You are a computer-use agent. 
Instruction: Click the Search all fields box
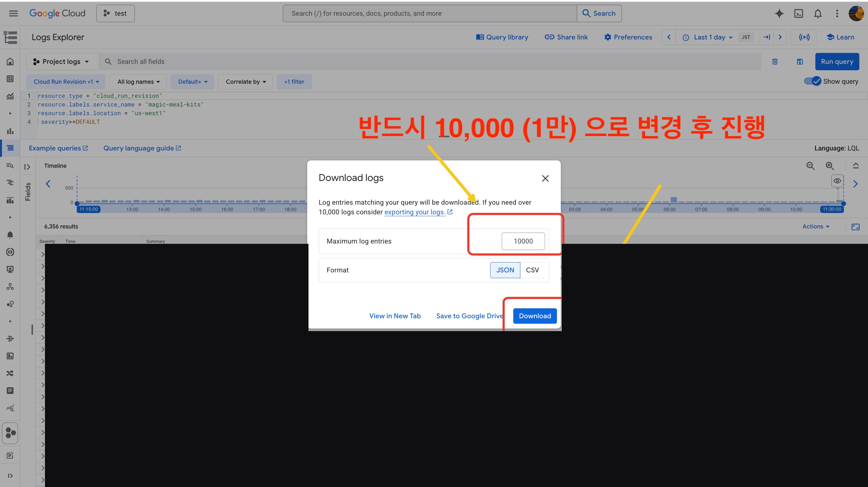pos(430,62)
